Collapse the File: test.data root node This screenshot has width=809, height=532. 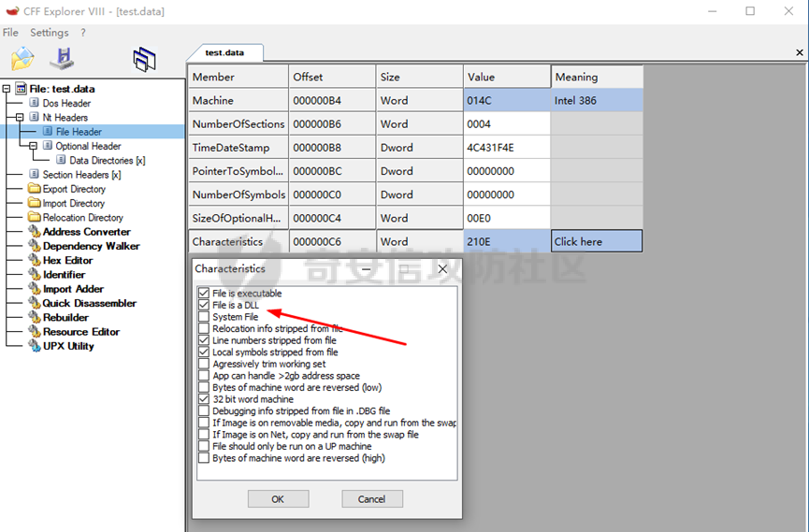(7, 89)
